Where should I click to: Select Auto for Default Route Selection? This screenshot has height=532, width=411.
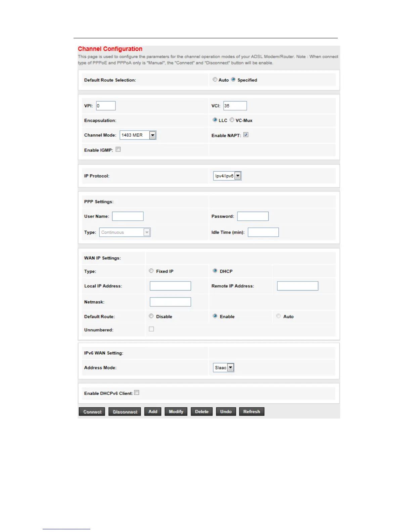click(x=215, y=80)
